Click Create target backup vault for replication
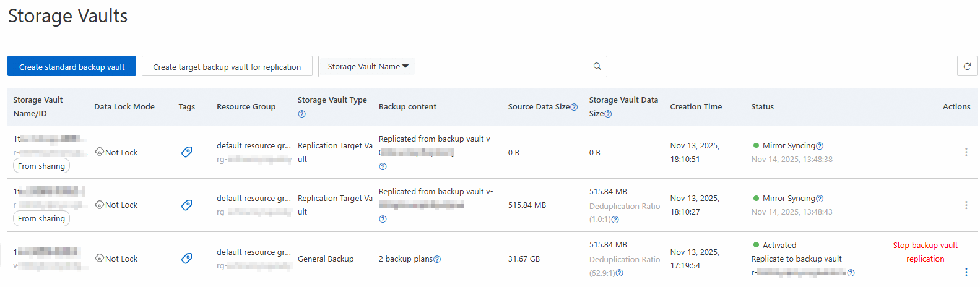980x287 pixels. click(x=227, y=66)
